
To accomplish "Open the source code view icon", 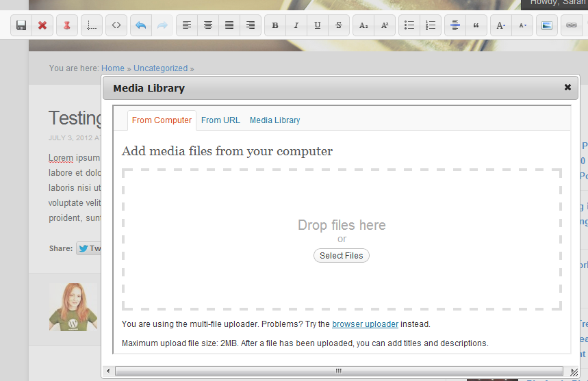I will point(116,25).
